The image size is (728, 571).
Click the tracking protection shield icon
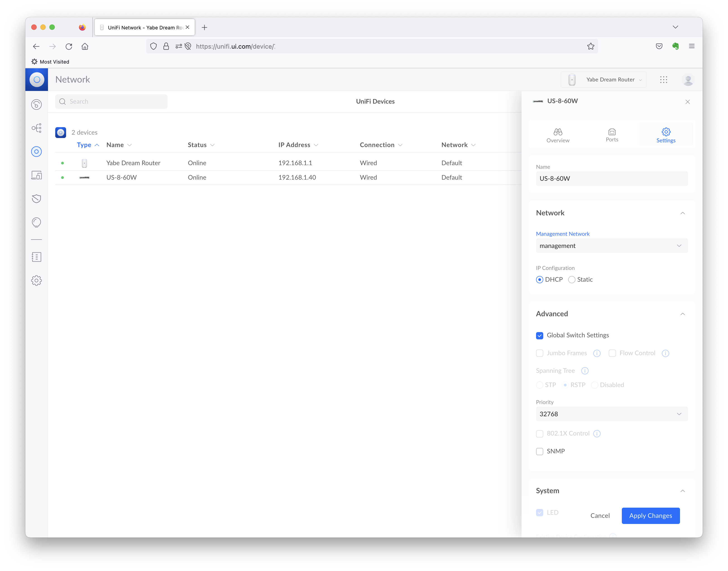[x=153, y=46]
